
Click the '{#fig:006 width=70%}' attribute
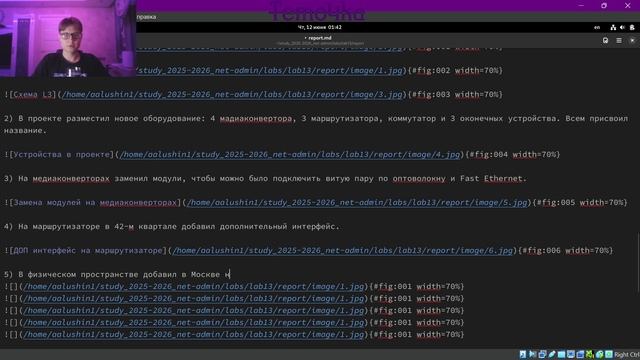[x=566, y=251]
